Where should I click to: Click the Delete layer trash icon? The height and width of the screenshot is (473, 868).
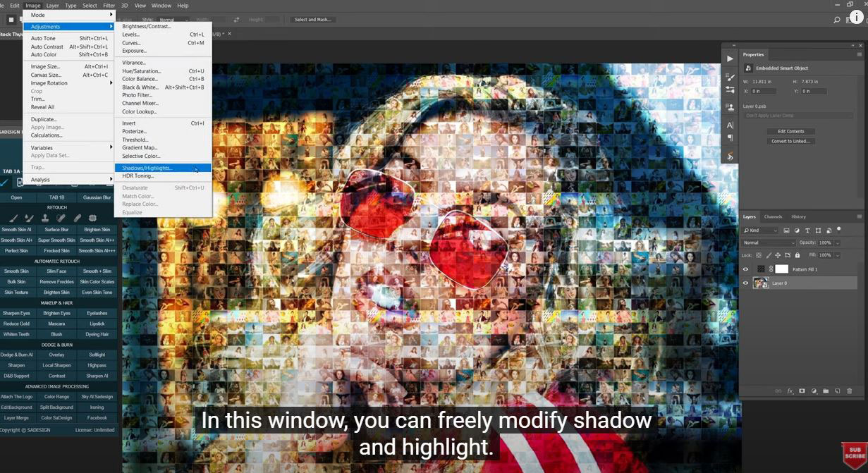tap(849, 391)
